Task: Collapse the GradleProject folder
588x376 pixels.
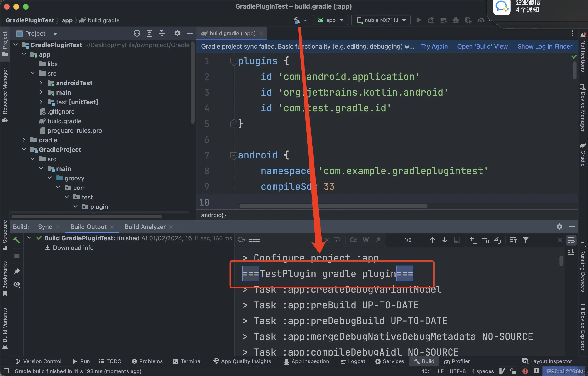Action: coord(24,149)
